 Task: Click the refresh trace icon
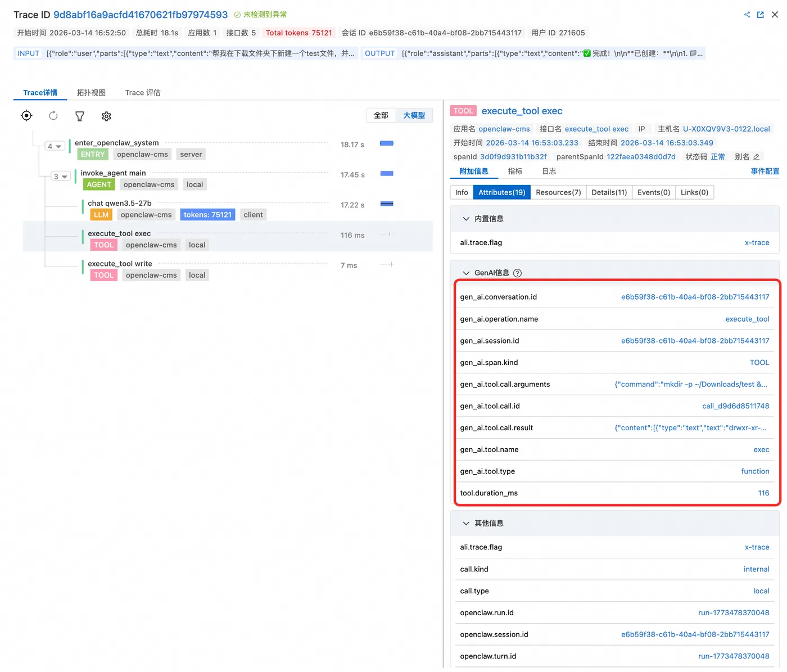53,116
